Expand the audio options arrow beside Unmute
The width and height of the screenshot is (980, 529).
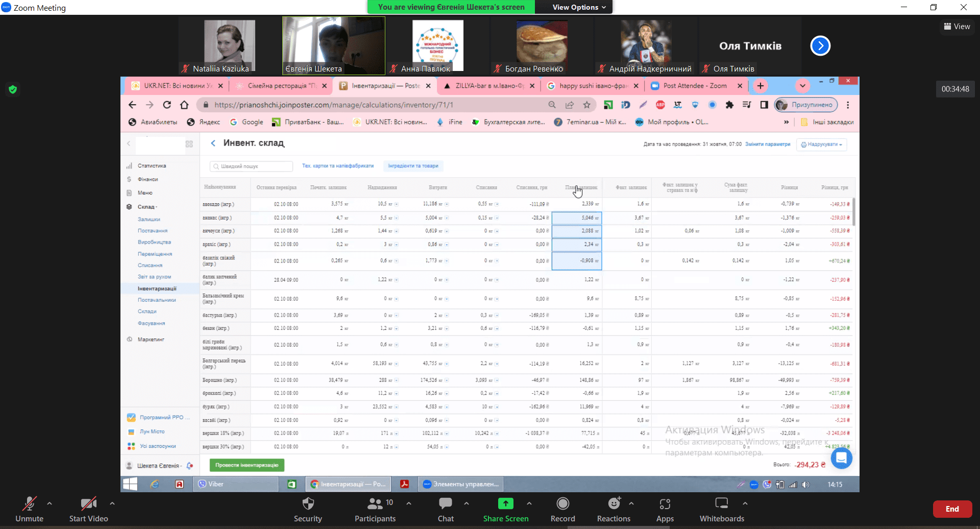point(50,503)
